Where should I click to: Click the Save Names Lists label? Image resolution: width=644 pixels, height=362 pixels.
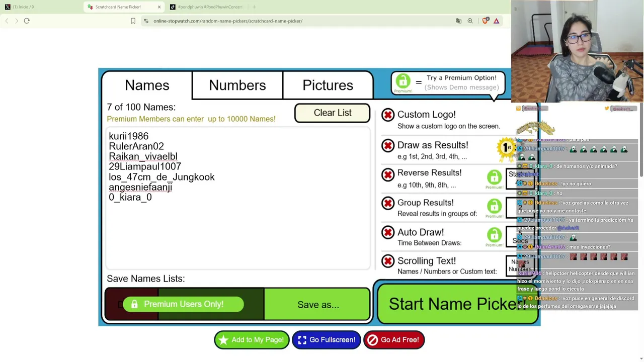[146, 279]
